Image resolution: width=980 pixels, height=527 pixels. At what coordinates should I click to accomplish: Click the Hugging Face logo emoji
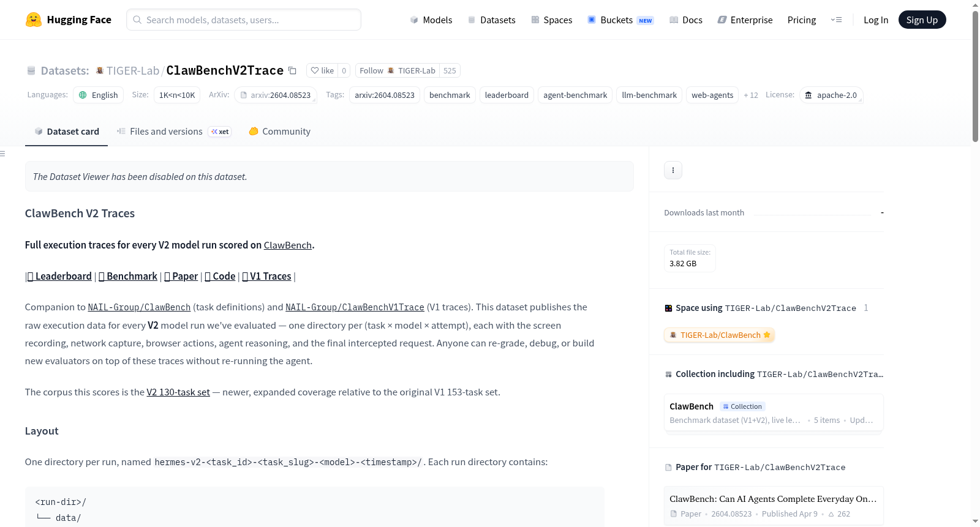[x=34, y=20]
